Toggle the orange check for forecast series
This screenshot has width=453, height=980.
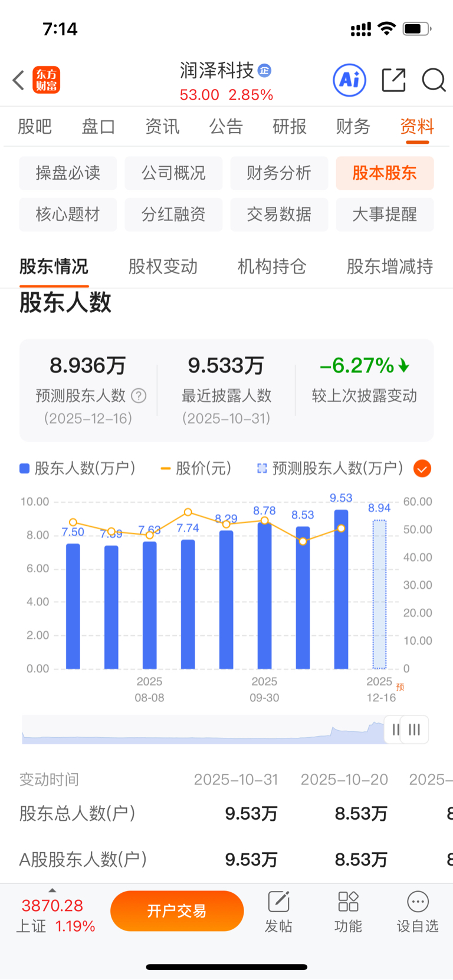[x=422, y=468]
